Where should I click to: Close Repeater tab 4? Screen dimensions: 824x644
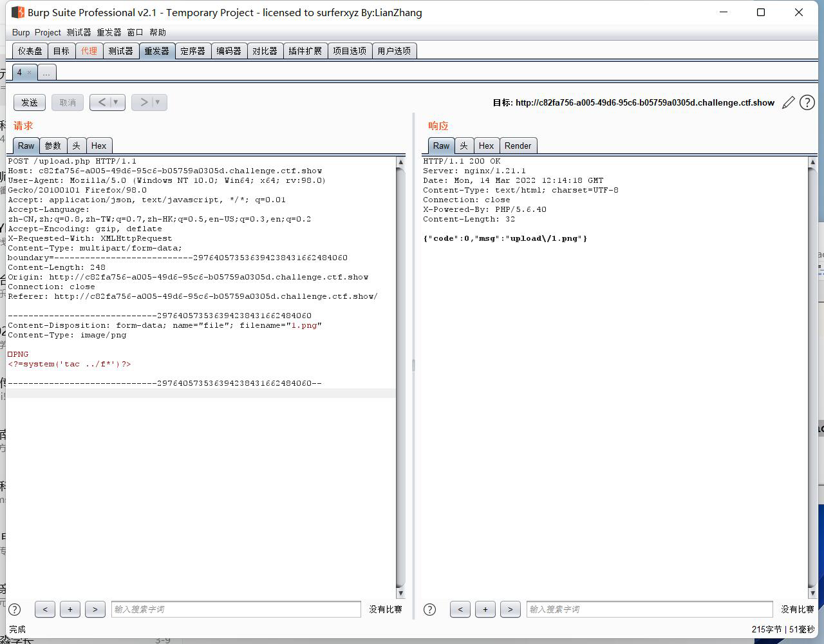point(29,73)
